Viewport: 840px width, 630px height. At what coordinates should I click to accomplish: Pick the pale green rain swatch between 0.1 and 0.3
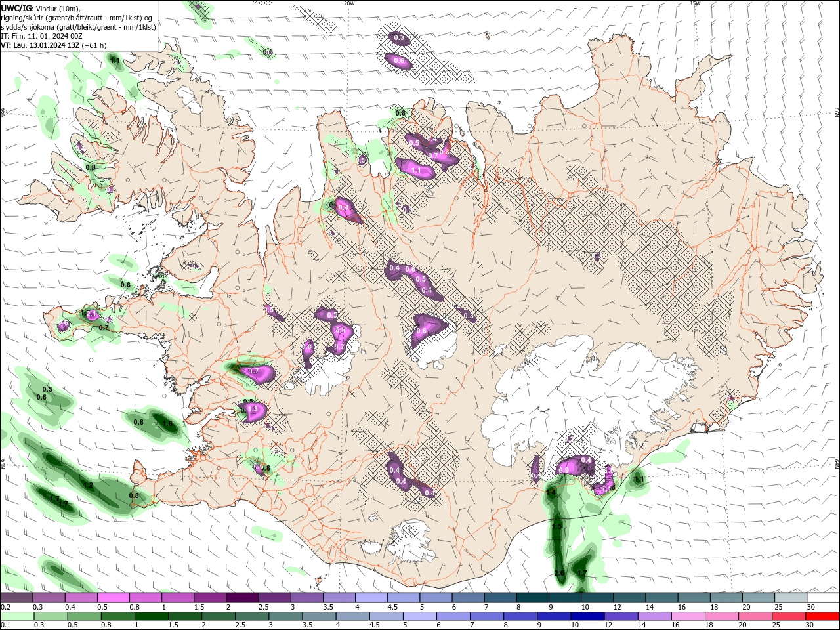coord(16,616)
